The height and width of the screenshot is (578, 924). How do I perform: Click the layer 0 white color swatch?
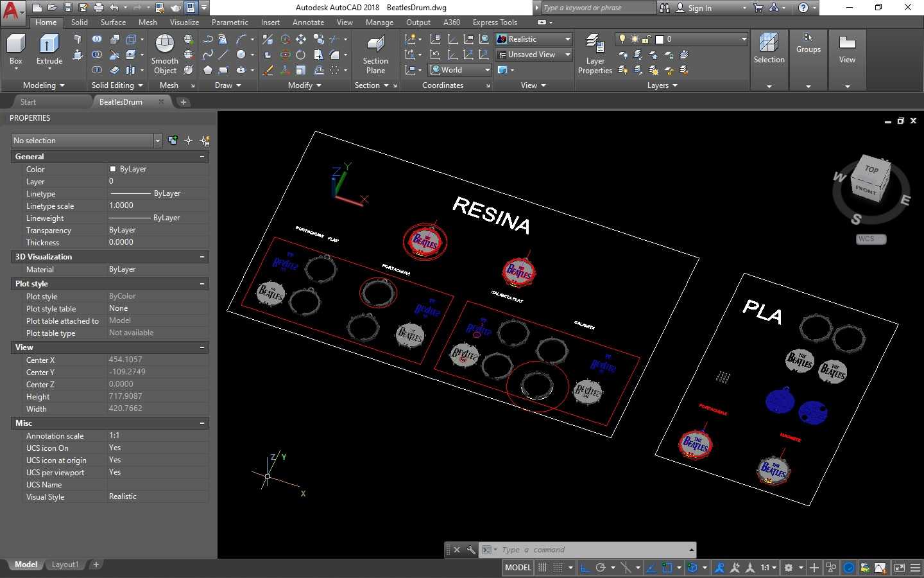[x=659, y=39]
